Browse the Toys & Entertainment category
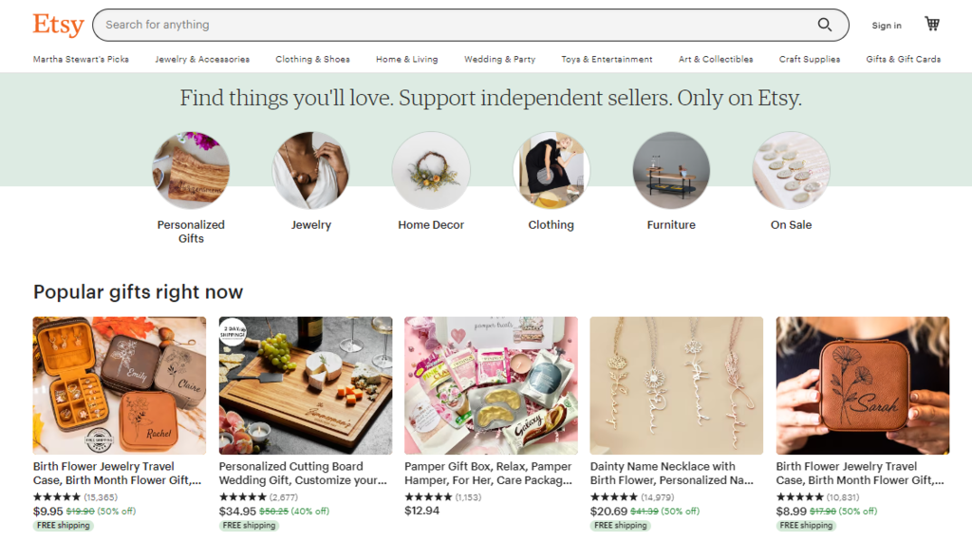Image resolution: width=972 pixels, height=560 pixels. pyautogui.click(x=607, y=59)
